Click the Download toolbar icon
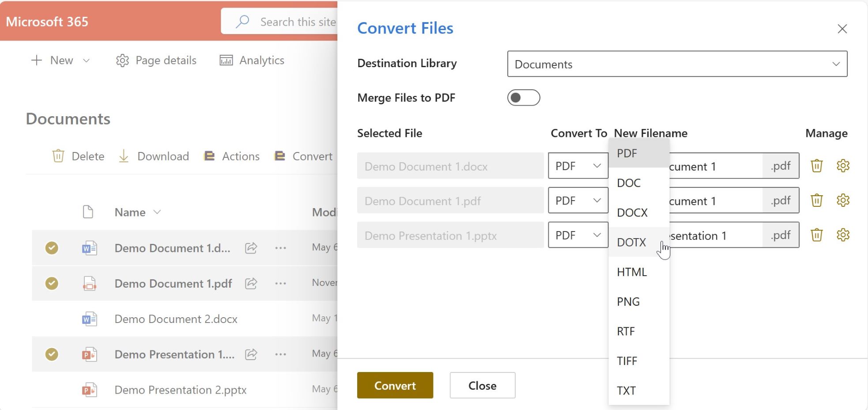This screenshot has height=410, width=868. coord(124,156)
